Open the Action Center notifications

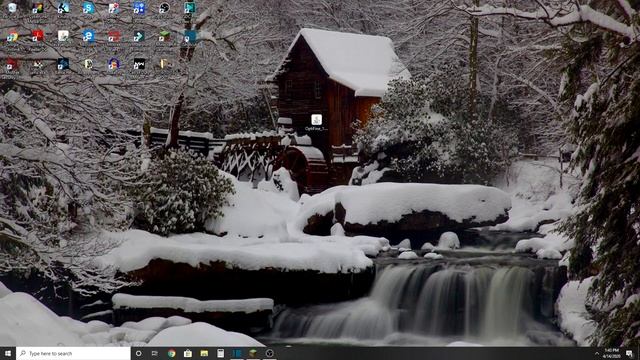coord(629,353)
